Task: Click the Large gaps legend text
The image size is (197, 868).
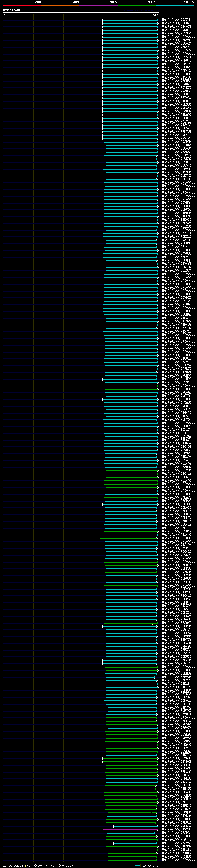Action: point(38,866)
